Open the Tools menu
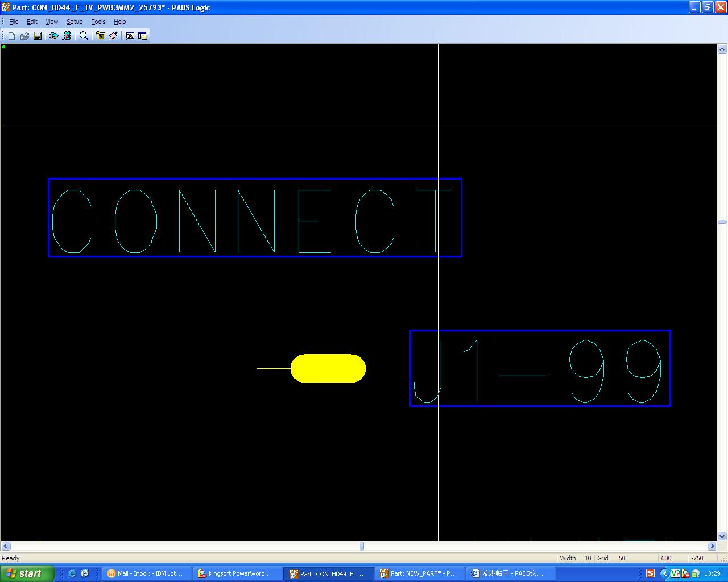728x582 pixels. [98, 22]
